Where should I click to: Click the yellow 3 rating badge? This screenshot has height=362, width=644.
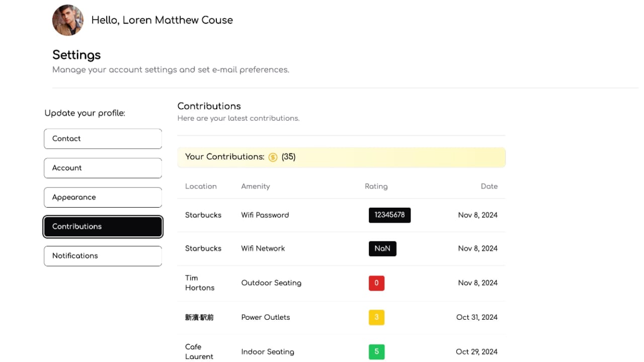(x=376, y=317)
